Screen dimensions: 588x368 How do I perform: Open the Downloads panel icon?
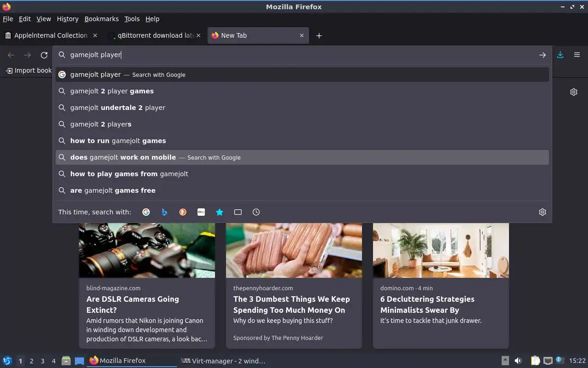coord(560,55)
